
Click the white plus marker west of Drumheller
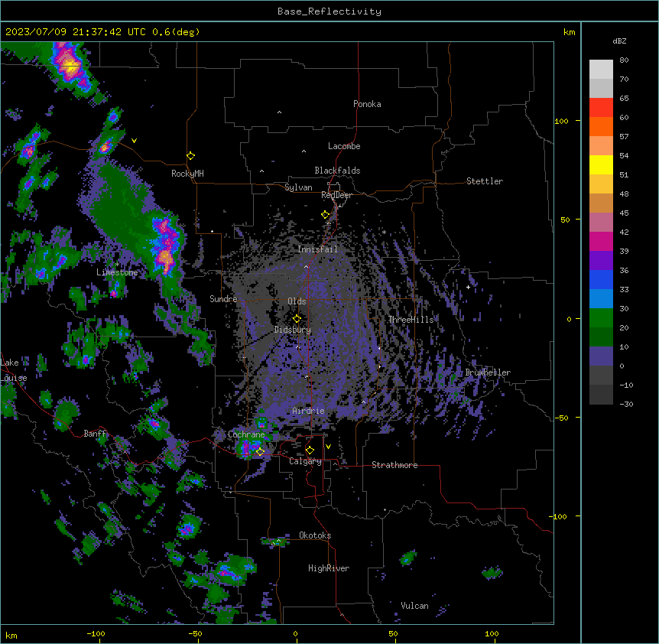[468, 287]
